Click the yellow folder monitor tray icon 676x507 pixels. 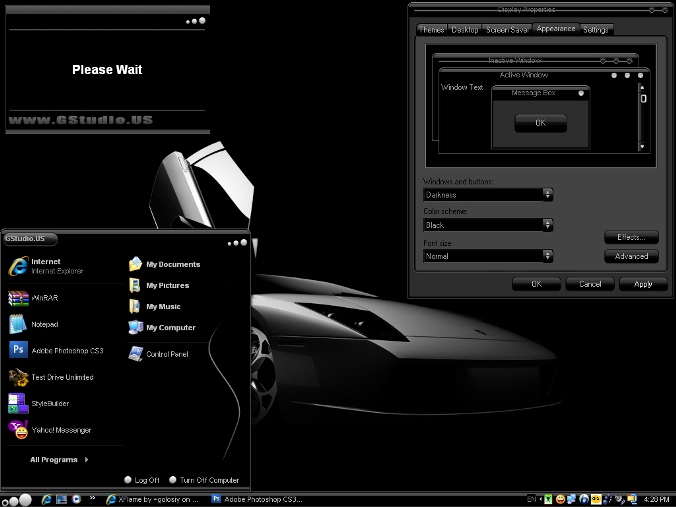(632, 499)
